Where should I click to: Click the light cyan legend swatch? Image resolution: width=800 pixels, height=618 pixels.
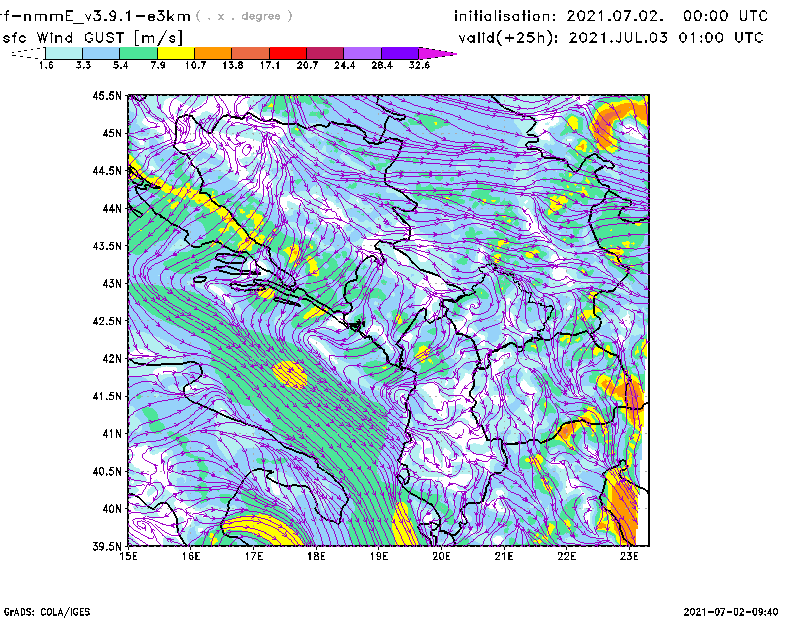(64, 53)
